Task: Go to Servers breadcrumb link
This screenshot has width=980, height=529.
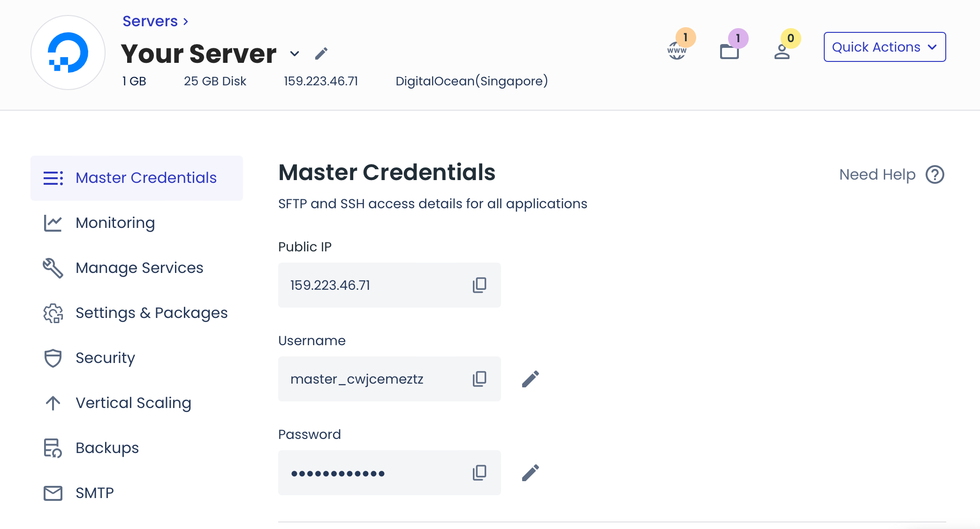Action: [x=150, y=21]
